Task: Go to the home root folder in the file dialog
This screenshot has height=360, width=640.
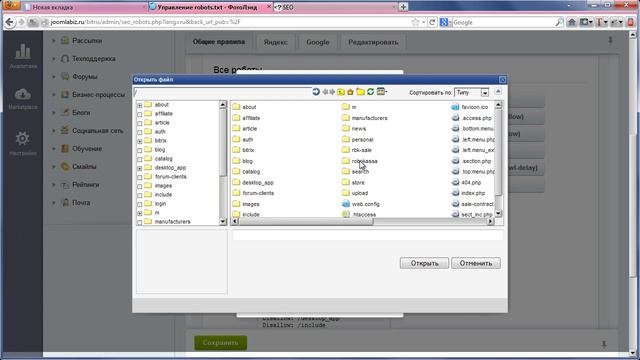Action: (x=350, y=92)
